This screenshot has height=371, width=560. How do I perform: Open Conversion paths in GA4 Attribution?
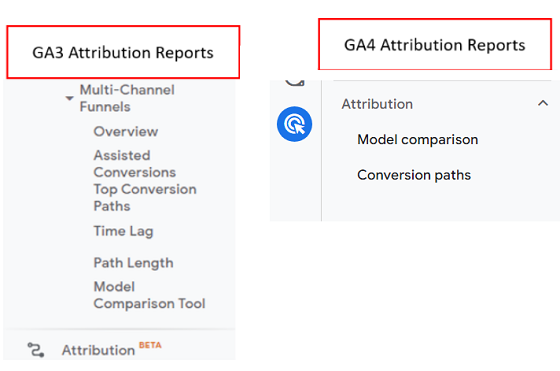pyautogui.click(x=414, y=175)
